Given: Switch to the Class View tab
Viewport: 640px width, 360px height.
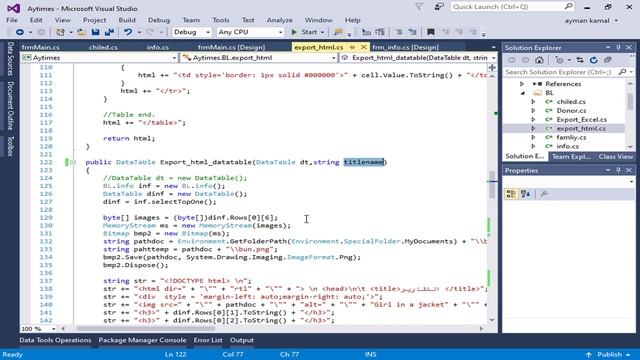Looking at the screenshot, I should (x=616, y=157).
